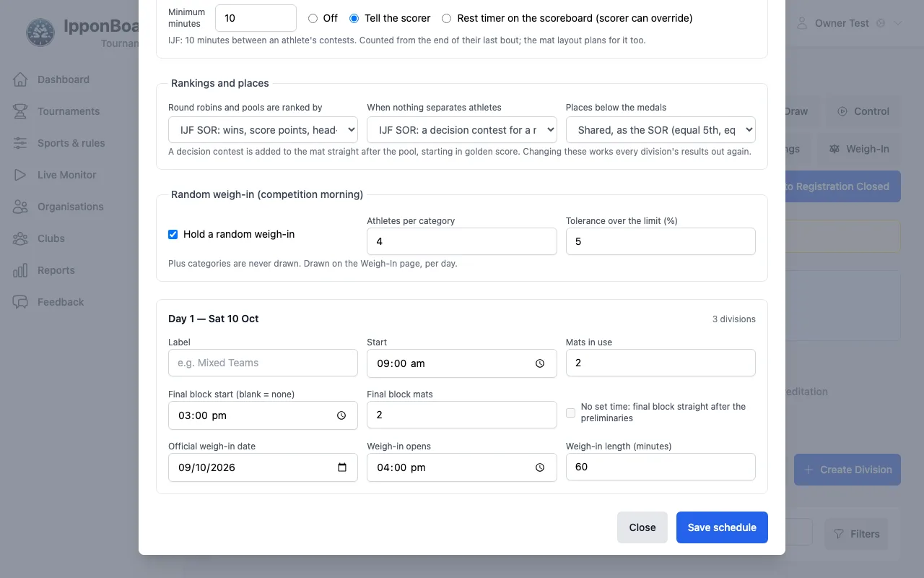
Task: Go to Tournaments in sidebar
Action: tap(69, 111)
